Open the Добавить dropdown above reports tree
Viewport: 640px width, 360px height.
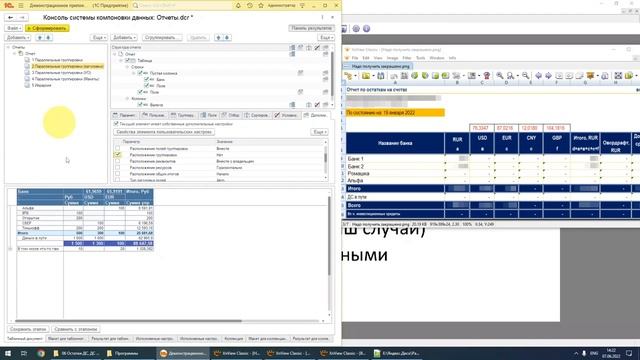(18, 38)
